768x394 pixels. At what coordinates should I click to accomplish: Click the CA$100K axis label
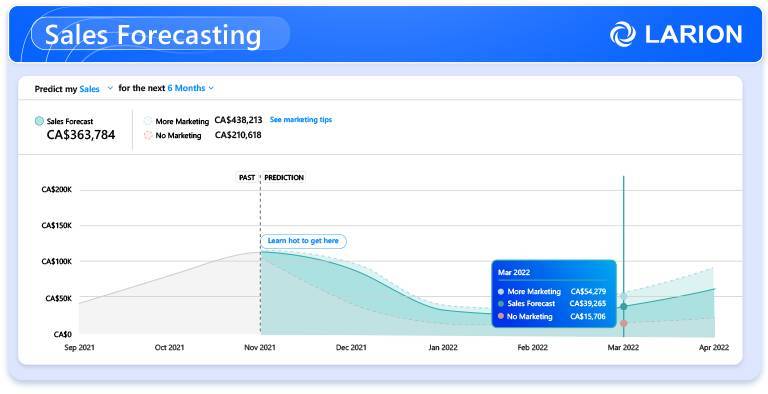[x=56, y=262]
